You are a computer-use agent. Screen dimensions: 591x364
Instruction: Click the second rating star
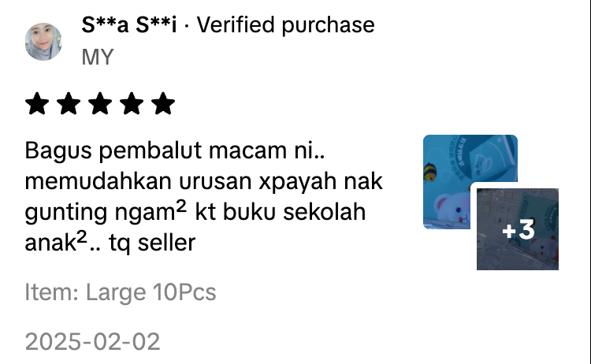pos(69,103)
